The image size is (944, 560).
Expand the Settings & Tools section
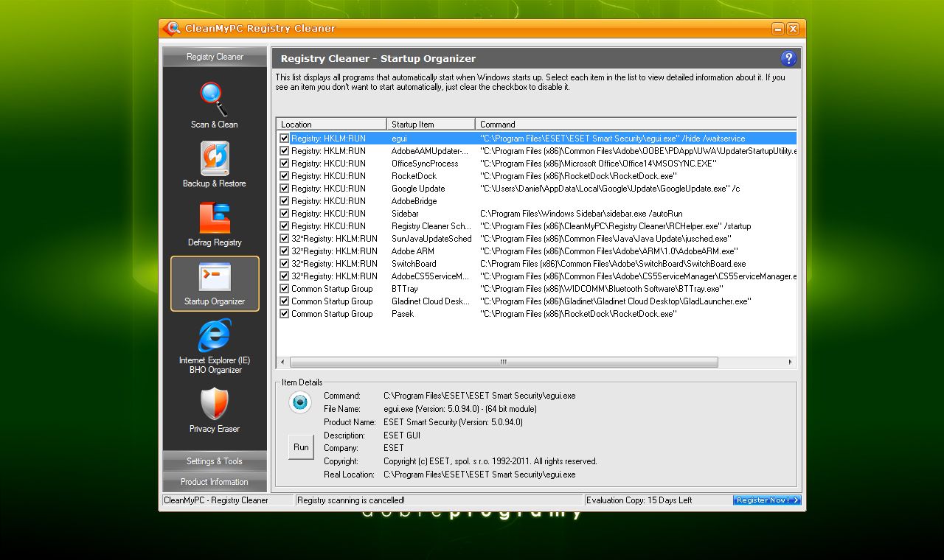[x=215, y=461]
